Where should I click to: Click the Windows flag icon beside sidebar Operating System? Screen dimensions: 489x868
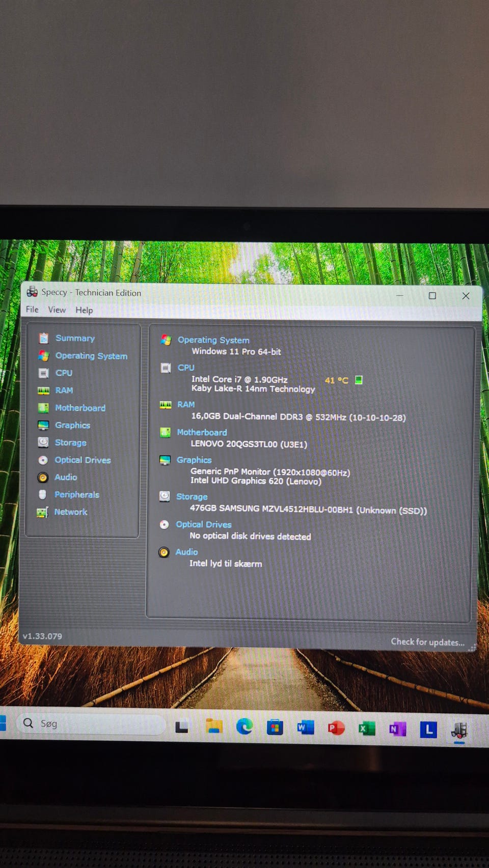click(x=44, y=355)
